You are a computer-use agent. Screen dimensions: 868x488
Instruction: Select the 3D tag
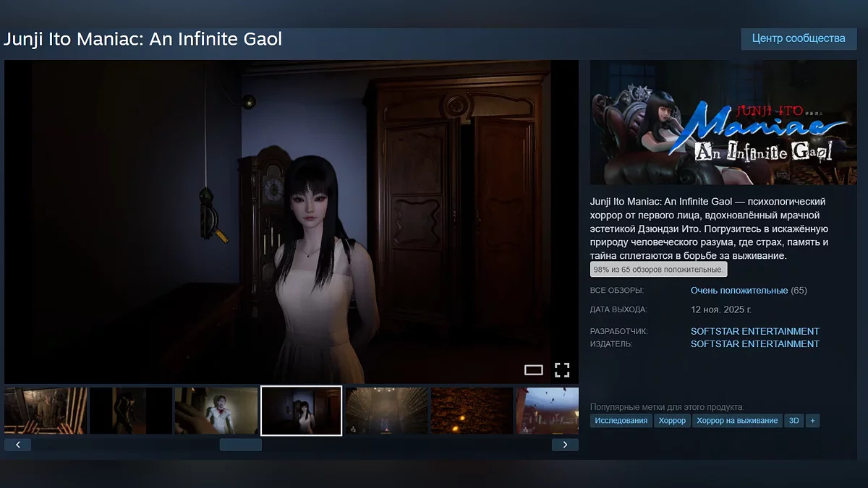(x=794, y=420)
